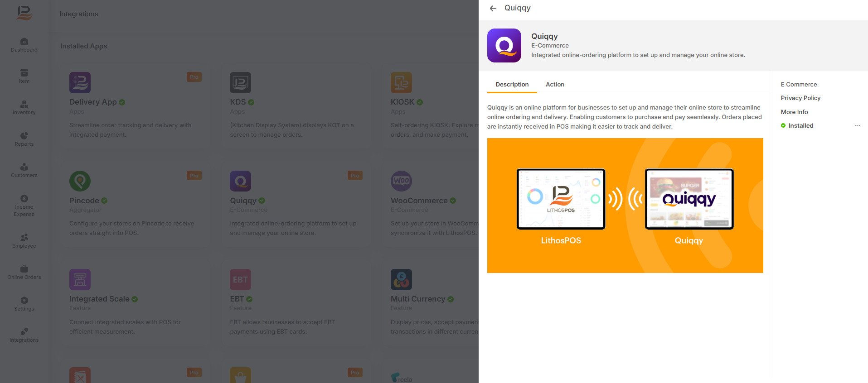Open the E Commerce link
This screenshot has width=868, height=383.
point(799,84)
